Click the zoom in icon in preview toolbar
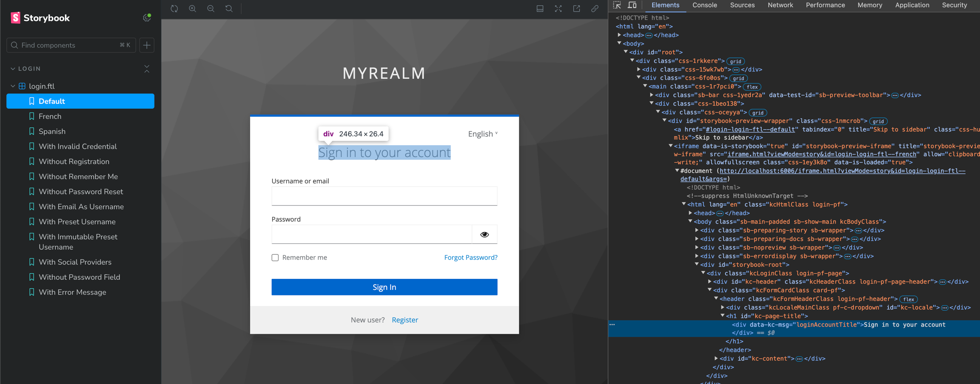 pyautogui.click(x=193, y=9)
